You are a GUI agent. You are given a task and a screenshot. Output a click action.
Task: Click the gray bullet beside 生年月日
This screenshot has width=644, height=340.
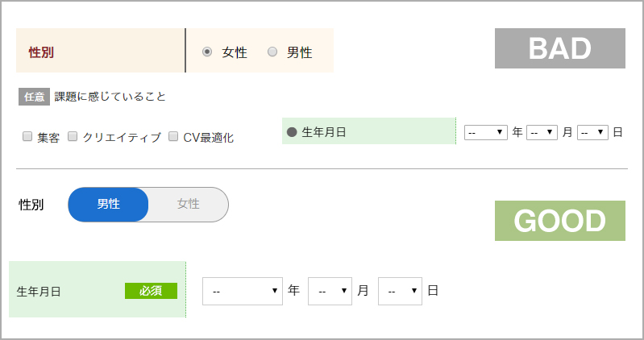292,132
